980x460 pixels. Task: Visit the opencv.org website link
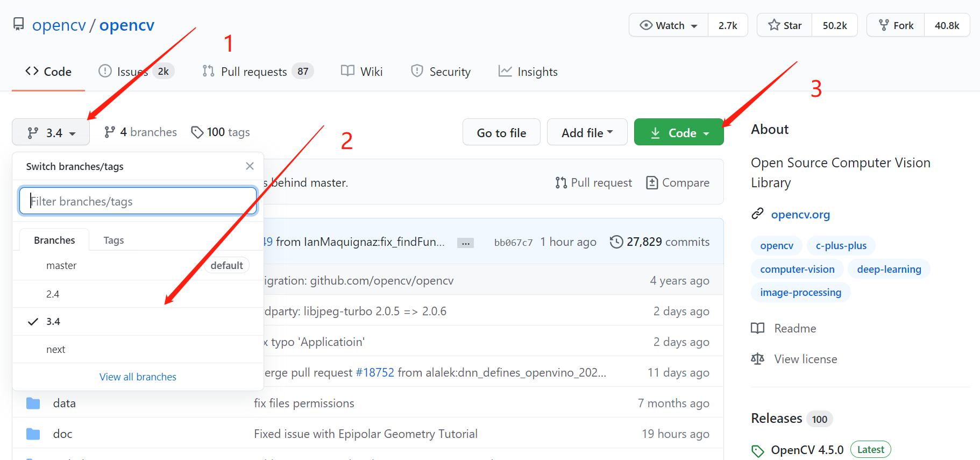800,215
